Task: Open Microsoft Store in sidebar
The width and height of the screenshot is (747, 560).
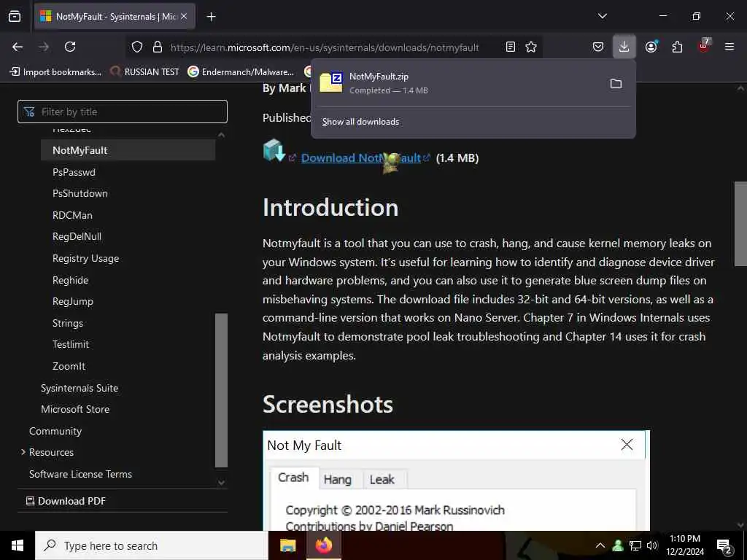Action: (x=75, y=410)
